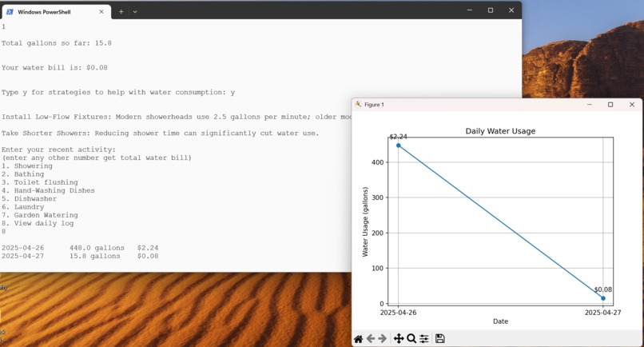Click the 300 y-axis tick label
The image size is (644, 347).
(377, 197)
